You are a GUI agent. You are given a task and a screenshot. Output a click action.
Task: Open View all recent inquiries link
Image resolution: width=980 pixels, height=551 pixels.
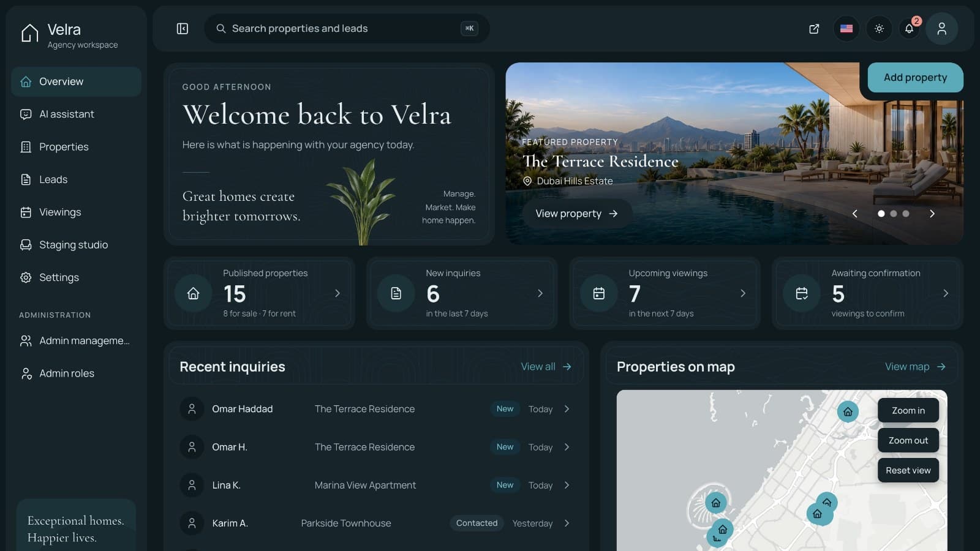[x=546, y=367]
